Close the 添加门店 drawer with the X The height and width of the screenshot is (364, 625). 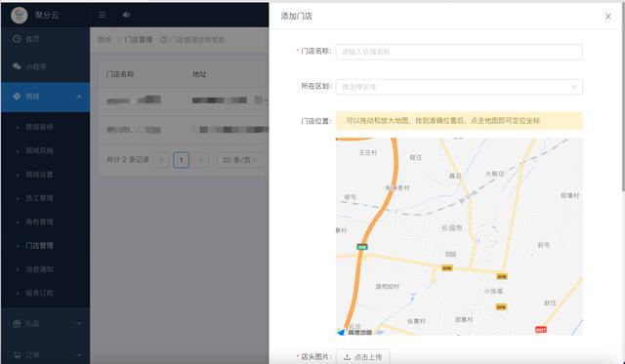(x=607, y=17)
